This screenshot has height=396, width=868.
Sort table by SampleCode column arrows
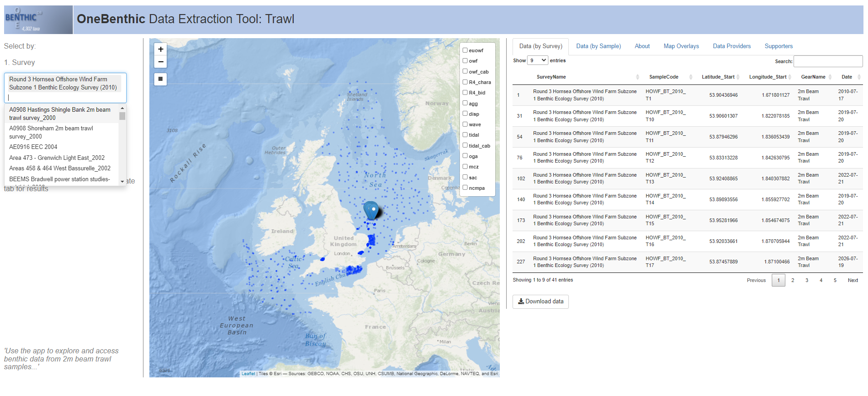pyautogui.click(x=690, y=77)
